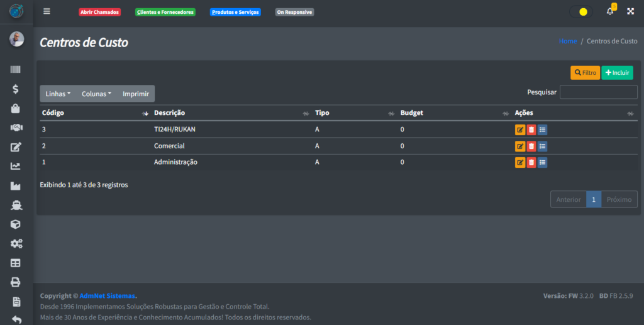Screen dimensions: 644x325
Task: Edit the TI24H/RUKAN cost center row
Action: coord(520,129)
